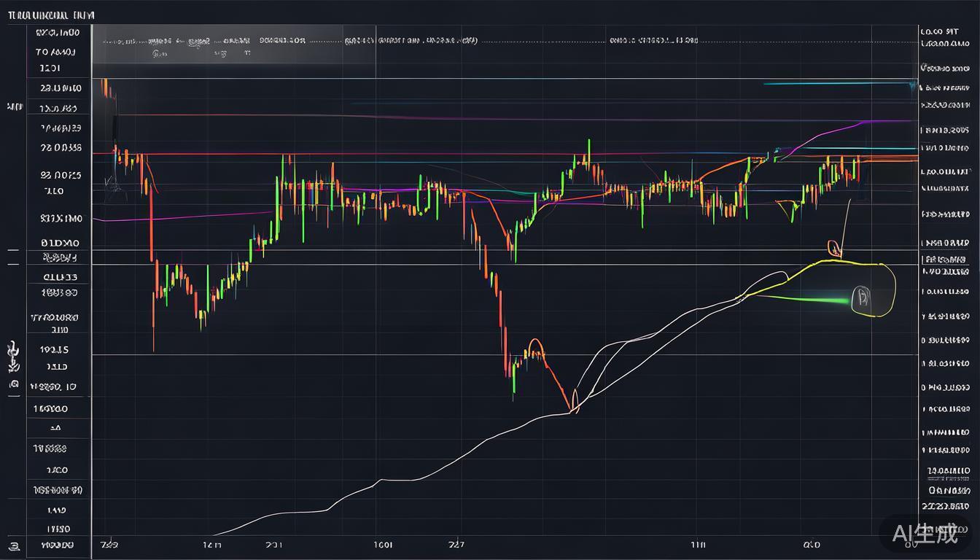Click the figure-shaped icon in the left sidebar

click(13, 357)
